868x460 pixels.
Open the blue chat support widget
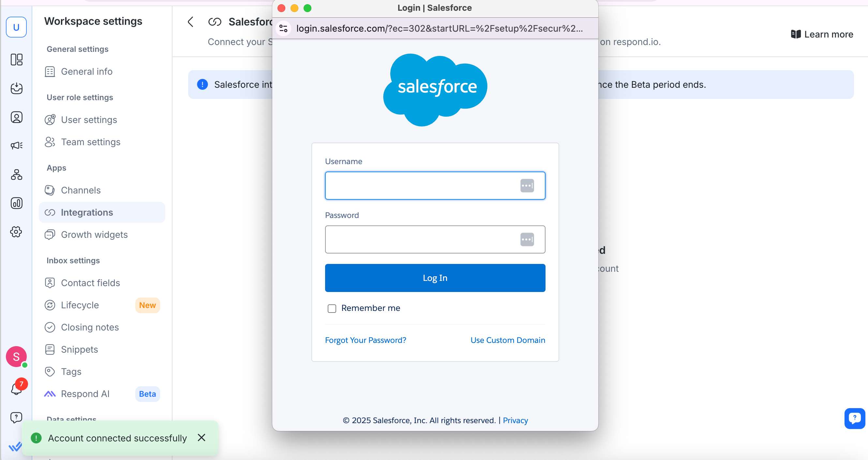click(855, 418)
